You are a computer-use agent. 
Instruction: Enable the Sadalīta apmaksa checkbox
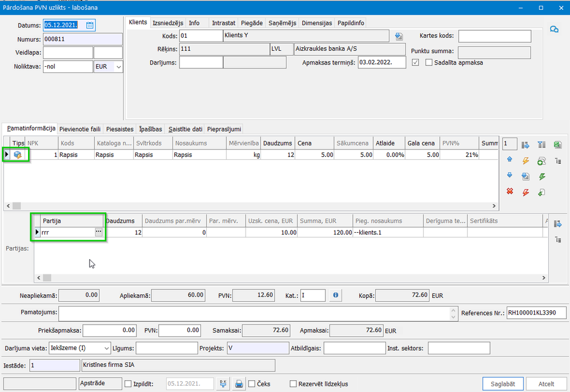click(x=429, y=62)
